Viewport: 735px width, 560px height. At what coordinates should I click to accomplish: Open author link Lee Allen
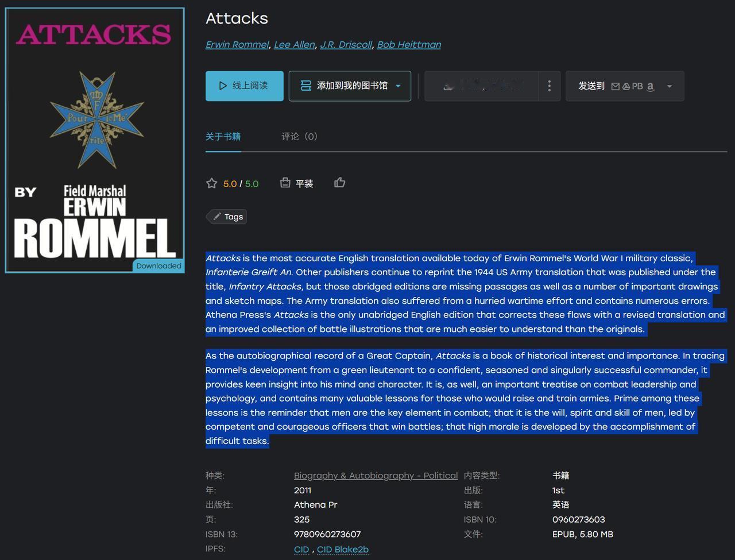(295, 44)
